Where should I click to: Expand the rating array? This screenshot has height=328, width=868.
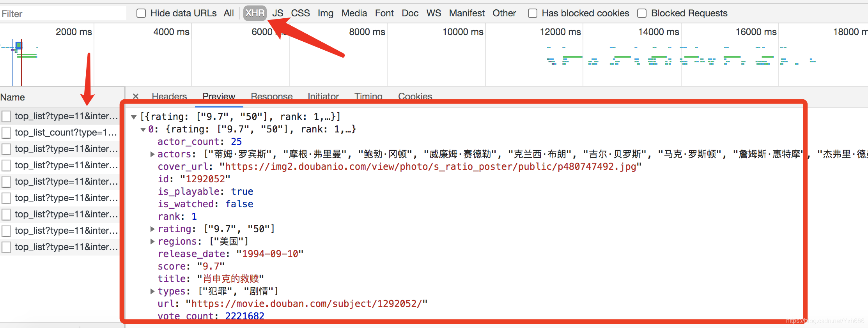point(152,229)
